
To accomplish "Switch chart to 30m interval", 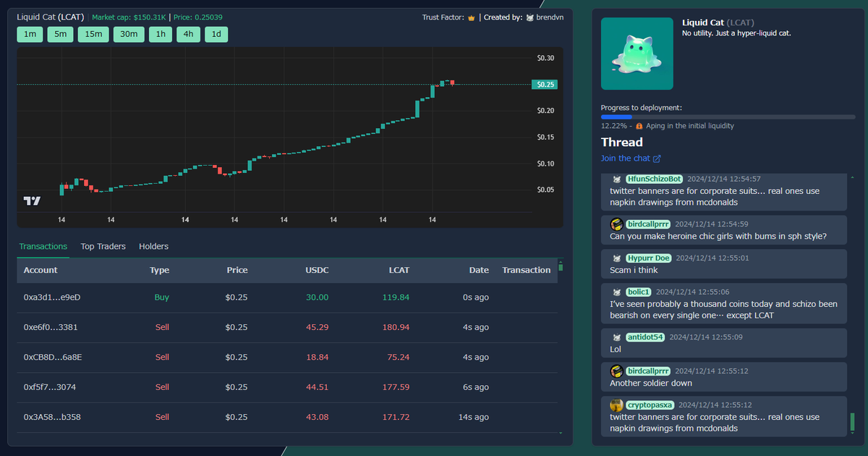I will click(x=129, y=34).
